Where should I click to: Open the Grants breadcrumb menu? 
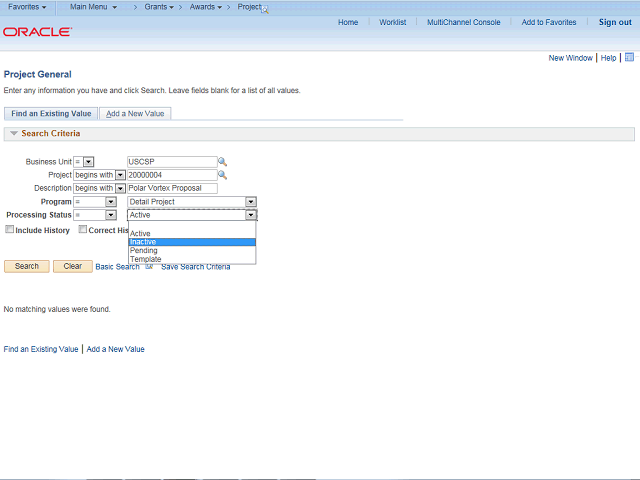pyautogui.click(x=159, y=7)
